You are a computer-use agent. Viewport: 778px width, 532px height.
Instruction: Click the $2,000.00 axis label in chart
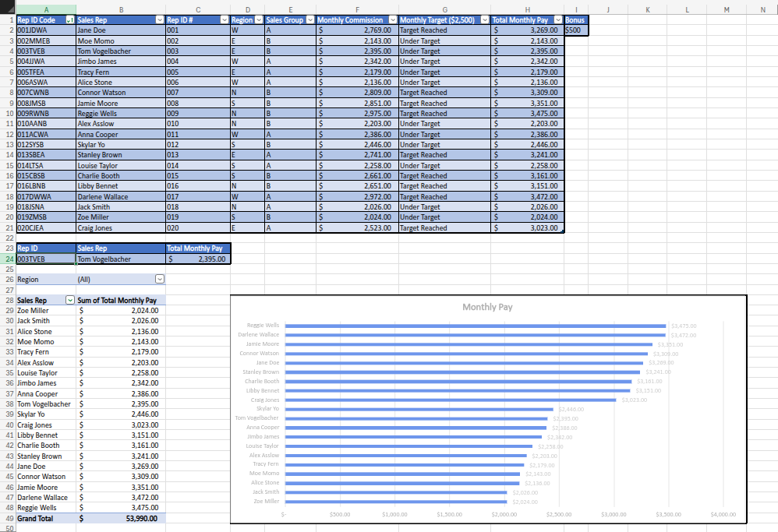click(504, 515)
